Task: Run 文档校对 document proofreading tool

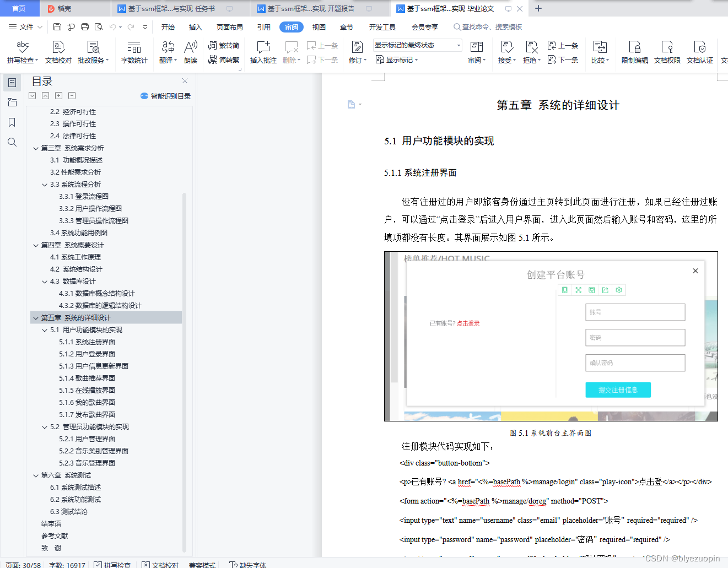Action: (58, 52)
